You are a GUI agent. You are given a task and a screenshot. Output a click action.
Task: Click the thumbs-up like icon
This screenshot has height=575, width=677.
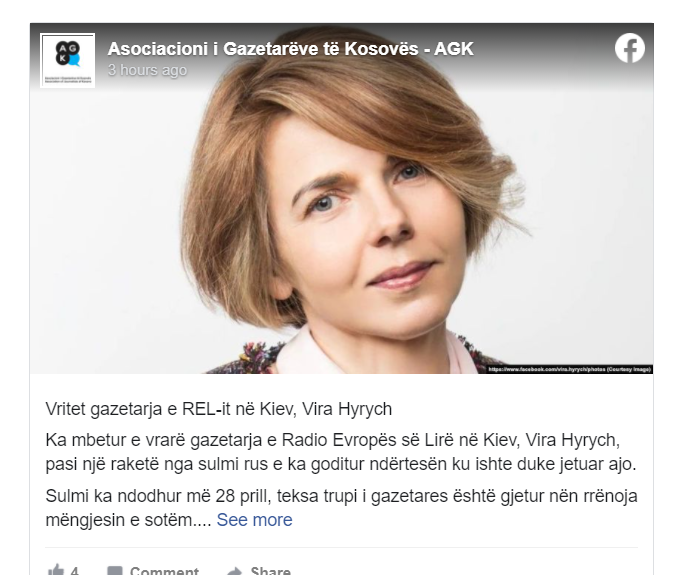click(x=56, y=570)
